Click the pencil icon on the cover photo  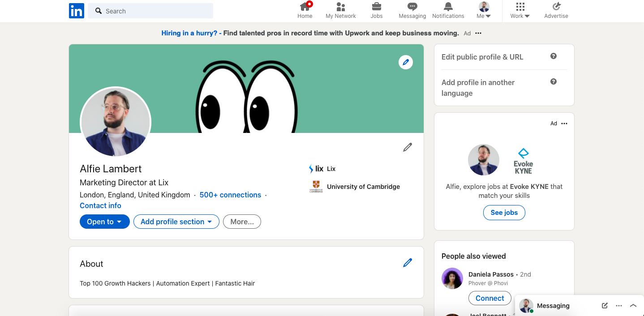pos(406,62)
